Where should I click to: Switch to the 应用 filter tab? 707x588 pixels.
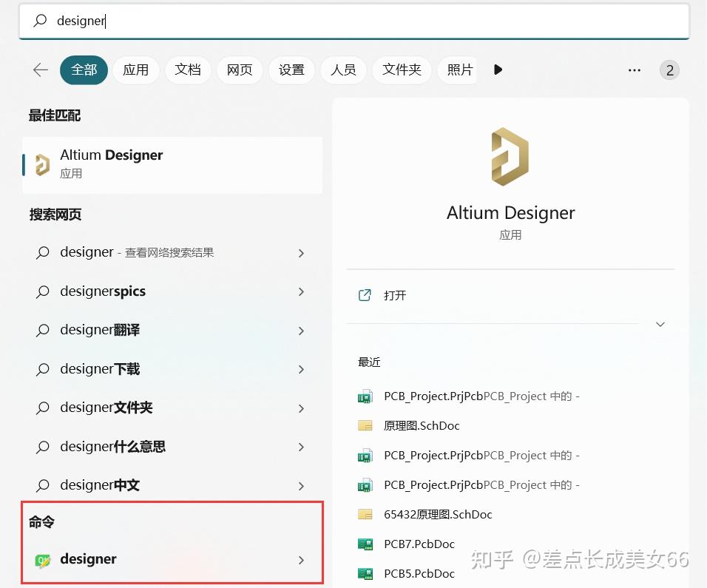pyautogui.click(x=136, y=70)
